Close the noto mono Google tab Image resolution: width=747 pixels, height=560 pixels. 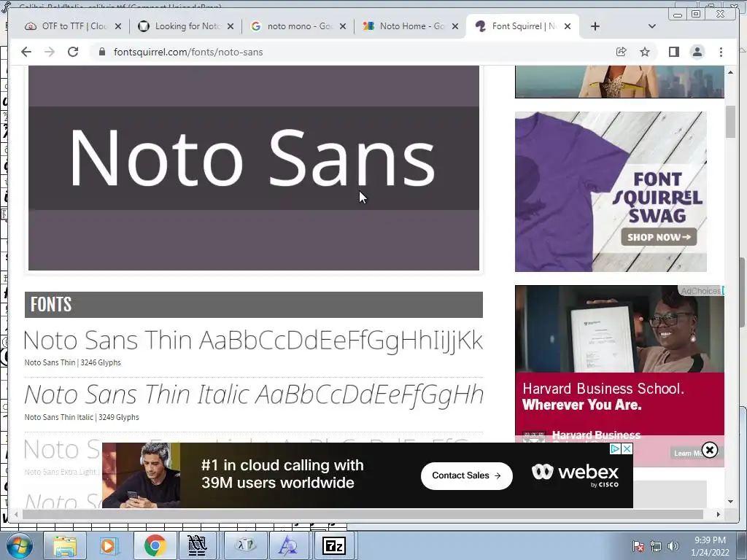point(343,26)
